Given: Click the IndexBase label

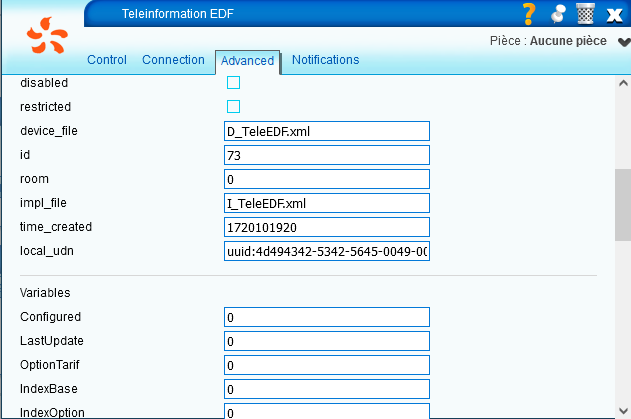Looking at the screenshot, I should coord(48,389).
